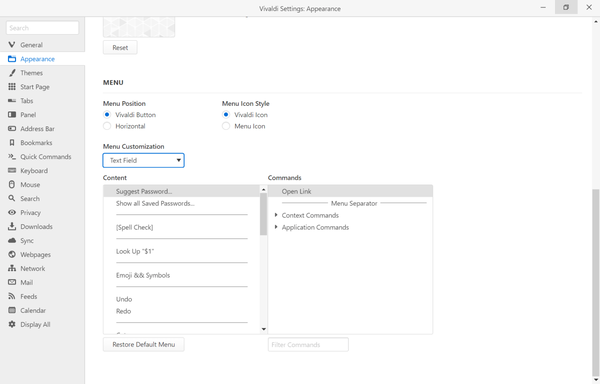Image resolution: width=600 pixels, height=384 pixels.
Task: Select the Undo entry in Content
Action: [182, 299]
